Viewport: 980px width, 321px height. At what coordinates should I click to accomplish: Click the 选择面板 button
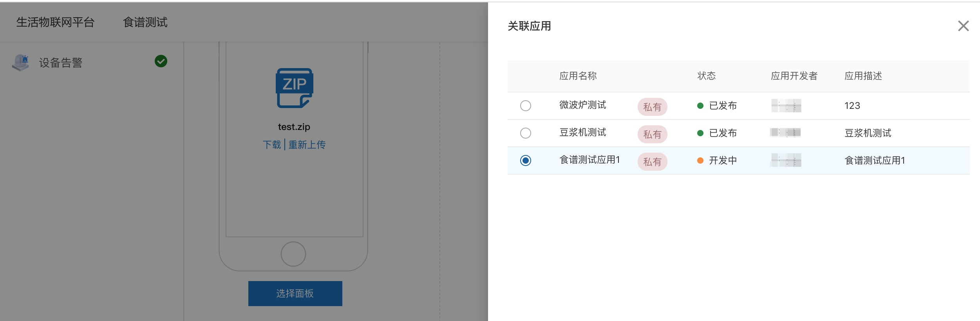point(295,294)
